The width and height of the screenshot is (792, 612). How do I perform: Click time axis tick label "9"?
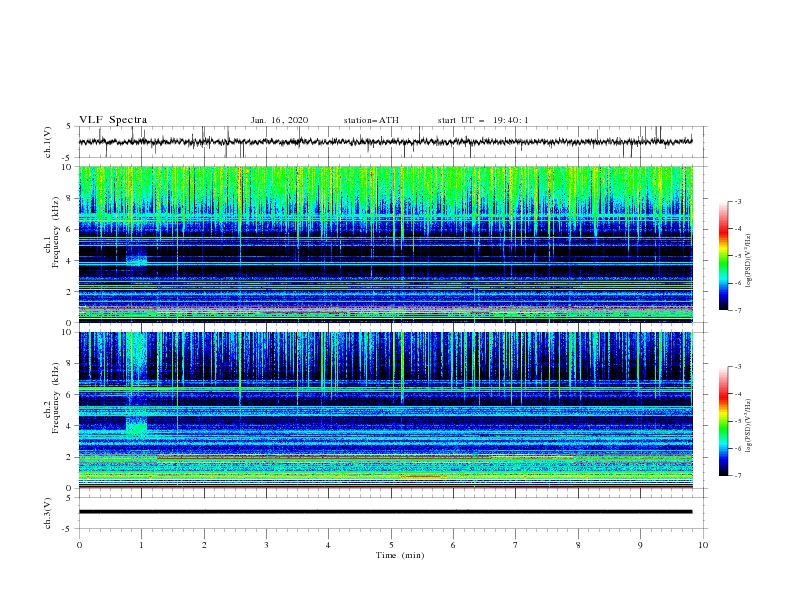click(640, 545)
